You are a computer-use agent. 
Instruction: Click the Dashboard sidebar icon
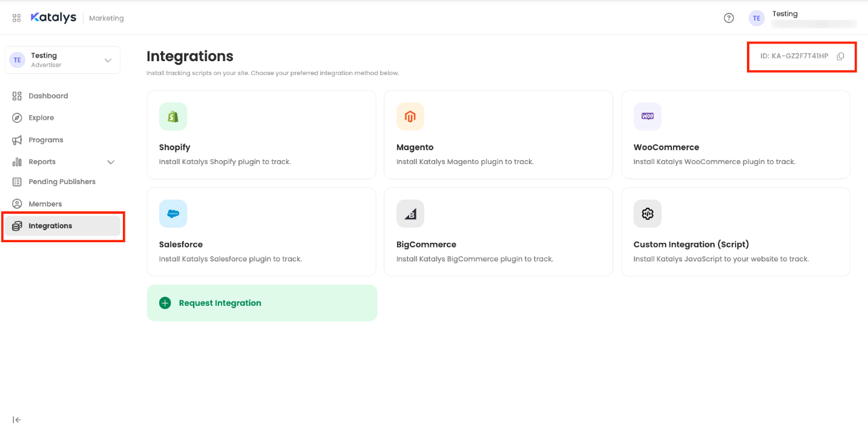pyautogui.click(x=17, y=96)
